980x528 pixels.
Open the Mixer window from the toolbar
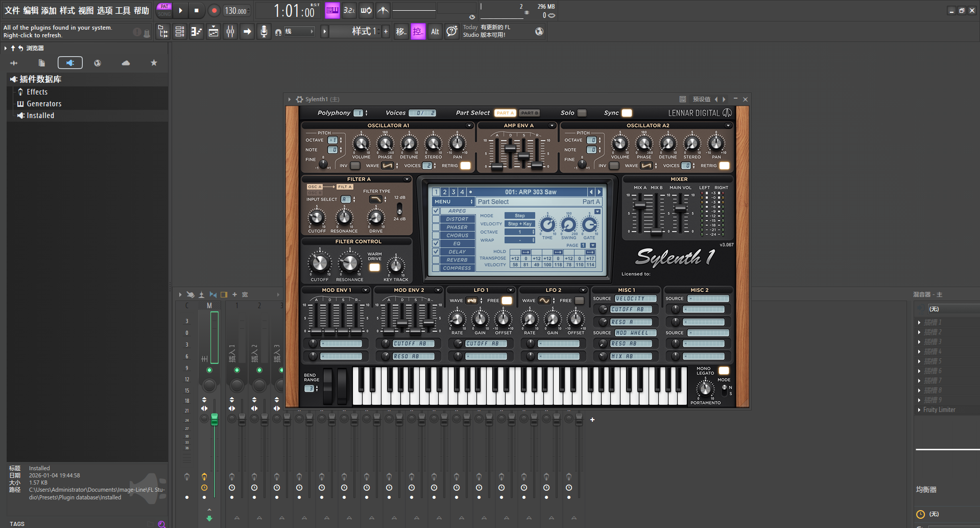(x=230, y=32)
